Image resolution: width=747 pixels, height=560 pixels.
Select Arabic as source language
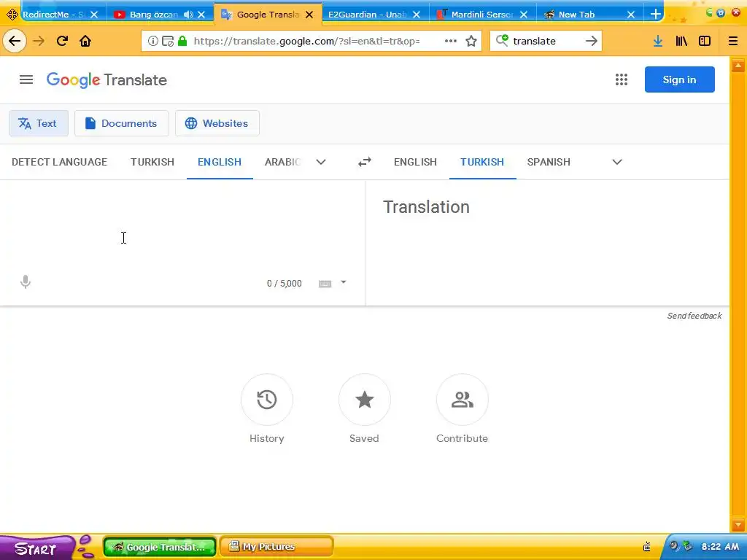click(282, 162)
